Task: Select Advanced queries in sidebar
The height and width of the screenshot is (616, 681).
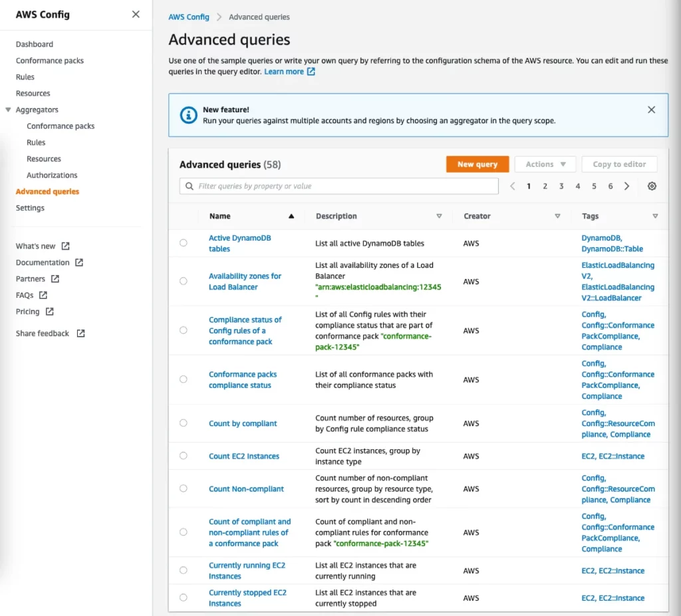Action: [x=47, y=191]
